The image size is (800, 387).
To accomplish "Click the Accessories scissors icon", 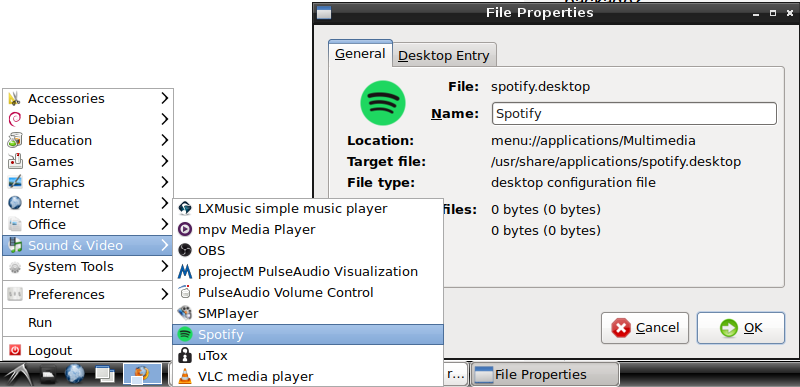I will click(x=15, y=98).
